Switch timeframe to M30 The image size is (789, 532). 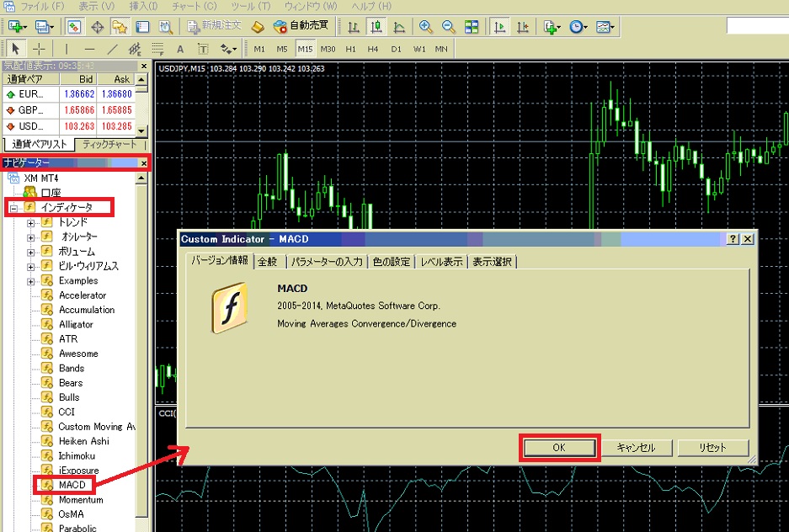coord(328,49)
